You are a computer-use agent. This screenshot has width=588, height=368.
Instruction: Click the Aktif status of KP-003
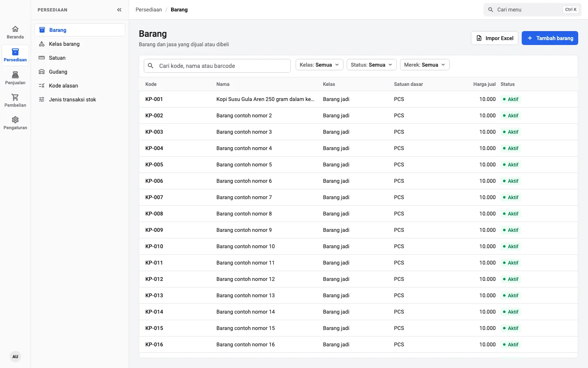click(511, 132)
